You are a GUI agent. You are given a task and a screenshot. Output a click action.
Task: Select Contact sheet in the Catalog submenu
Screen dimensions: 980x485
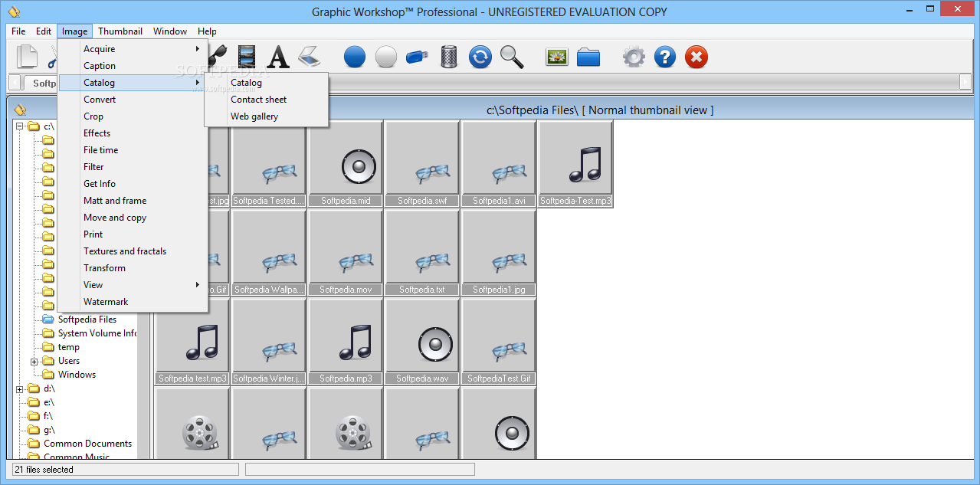pos(267,100)
